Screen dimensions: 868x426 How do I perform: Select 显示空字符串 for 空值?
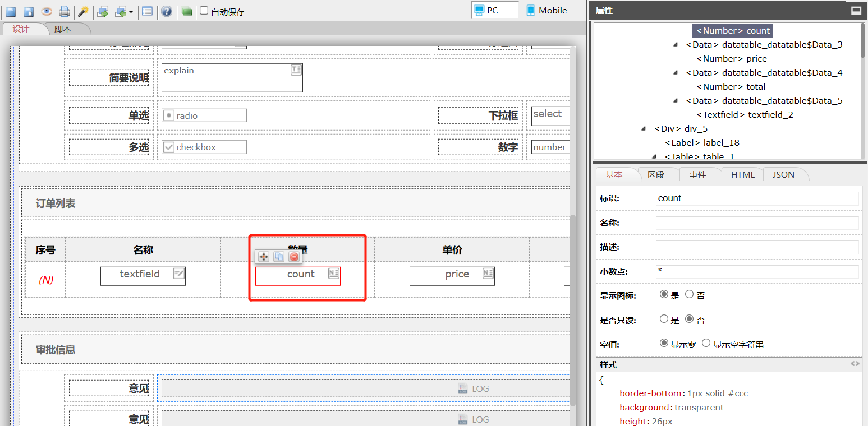(706, 344)
